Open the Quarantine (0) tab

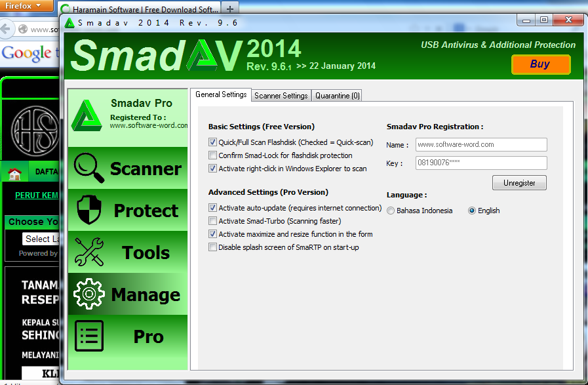coord(337,96)
